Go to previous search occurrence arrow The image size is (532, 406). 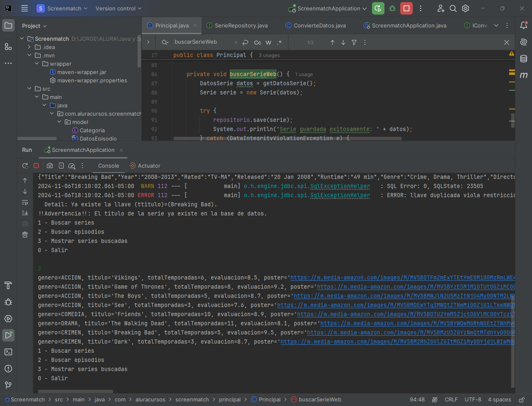[x=332, y=42]
